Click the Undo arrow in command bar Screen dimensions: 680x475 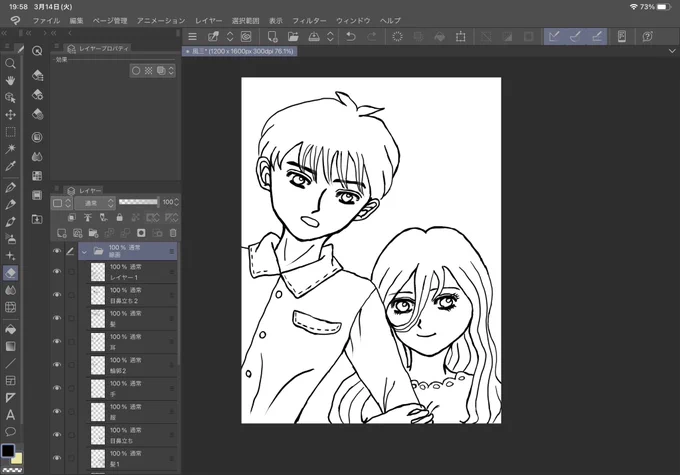point(351,37)
